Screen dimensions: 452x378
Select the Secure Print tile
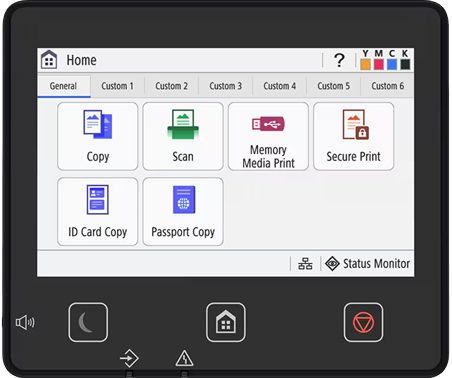click(x=353, y=136)
